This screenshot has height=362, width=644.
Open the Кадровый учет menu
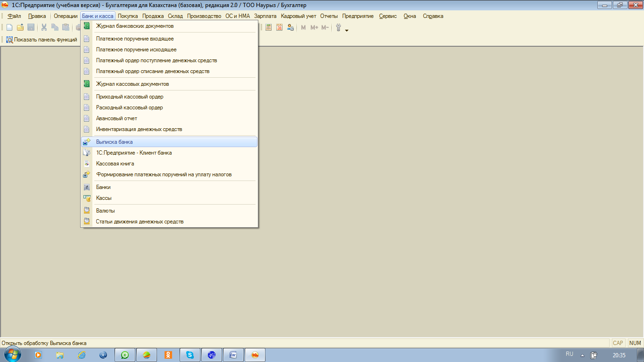[x=298, y=16]
